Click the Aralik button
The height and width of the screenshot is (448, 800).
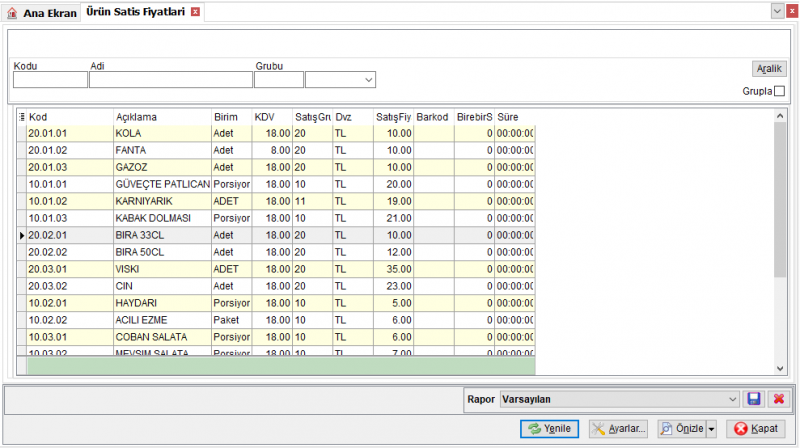[x=769, y=68]
